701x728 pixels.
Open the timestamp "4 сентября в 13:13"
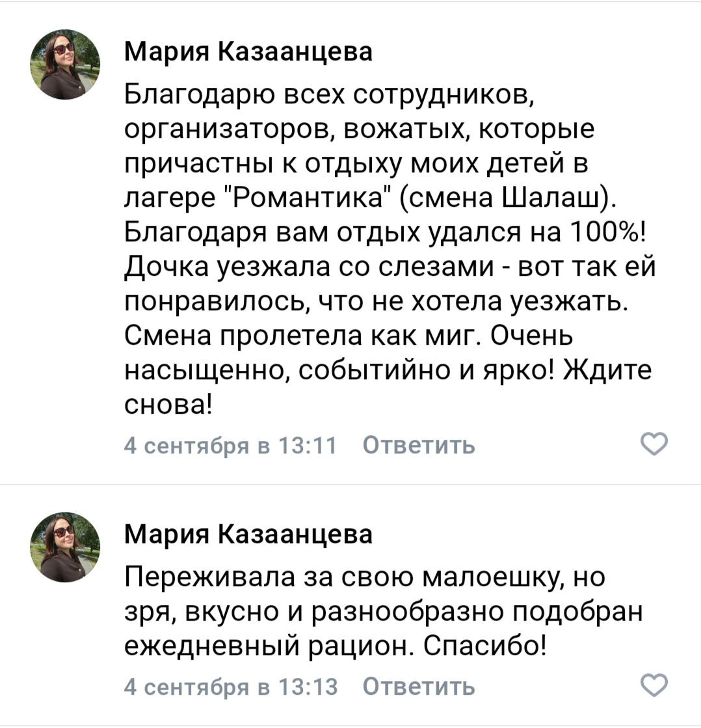pos(230,686)
